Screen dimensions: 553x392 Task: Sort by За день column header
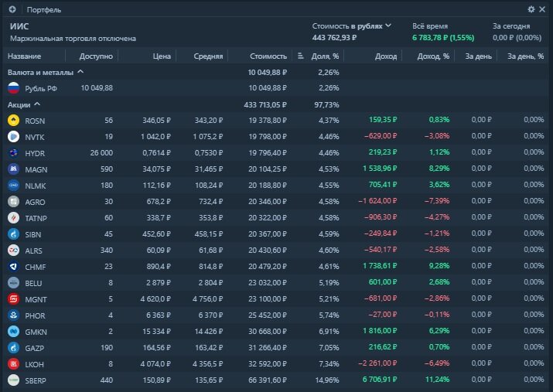point(478,56)
